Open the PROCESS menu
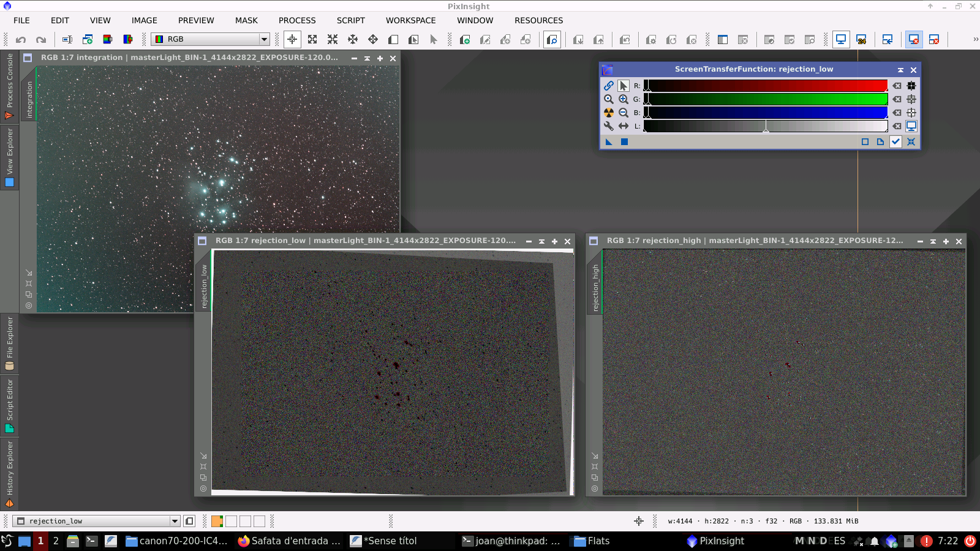 [297, 20]
